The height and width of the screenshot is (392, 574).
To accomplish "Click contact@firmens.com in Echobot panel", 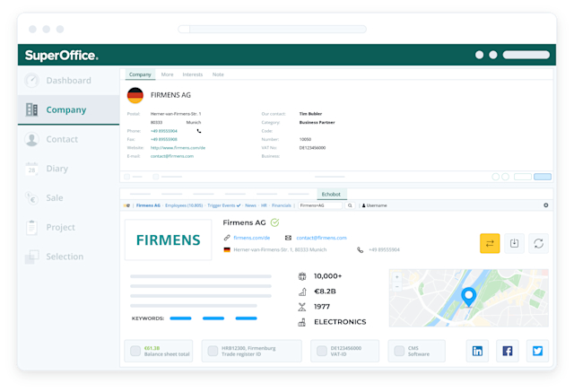I will click(321, 238).
